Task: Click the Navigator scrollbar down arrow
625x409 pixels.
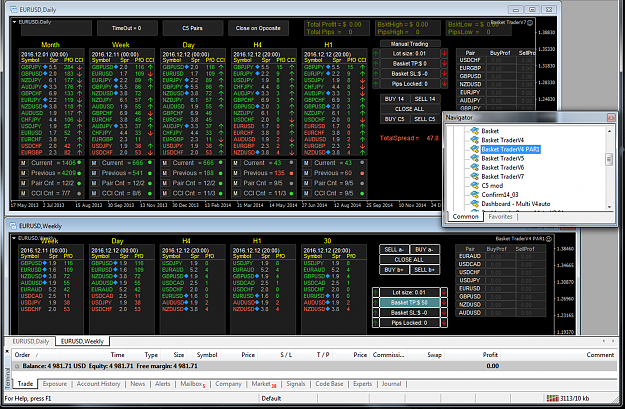Action: 609,206
